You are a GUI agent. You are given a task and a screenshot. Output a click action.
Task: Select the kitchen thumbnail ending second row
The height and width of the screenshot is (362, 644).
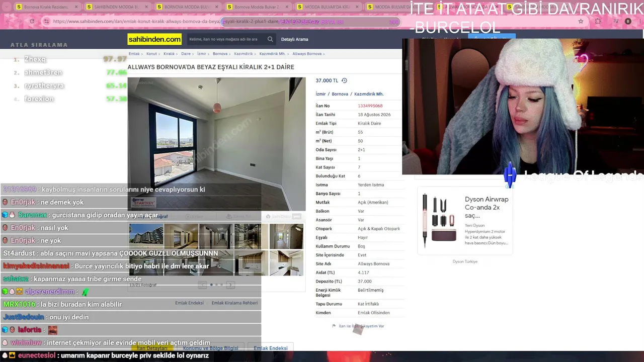tap(286, 263)
